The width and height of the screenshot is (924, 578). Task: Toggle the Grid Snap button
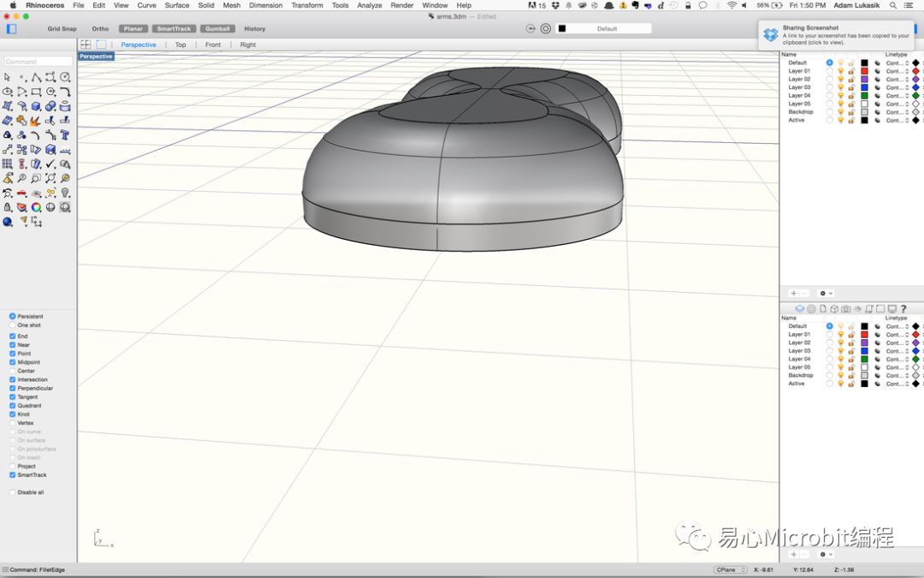[x=62, y=29]
